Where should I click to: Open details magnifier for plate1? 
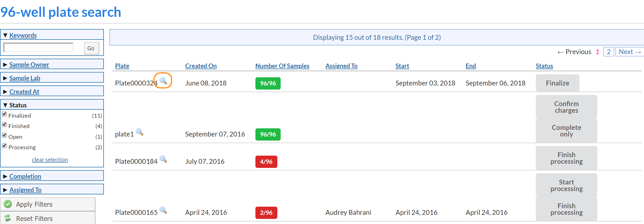(x=139, y=132)
